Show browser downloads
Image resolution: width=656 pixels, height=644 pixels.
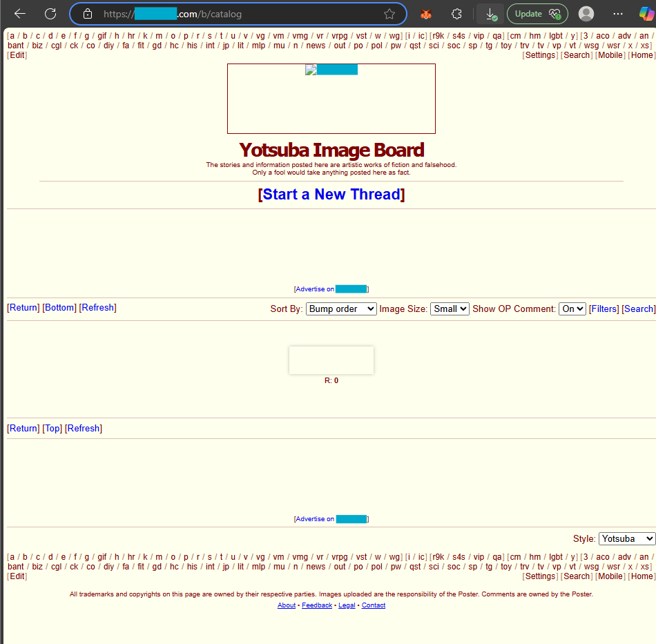coord(490,14)
